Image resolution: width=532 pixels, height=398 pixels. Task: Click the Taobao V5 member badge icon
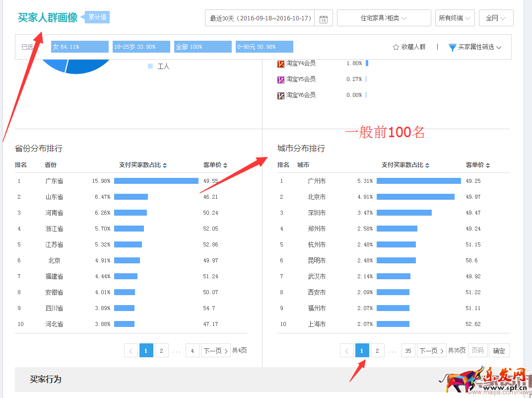point(281,80)
